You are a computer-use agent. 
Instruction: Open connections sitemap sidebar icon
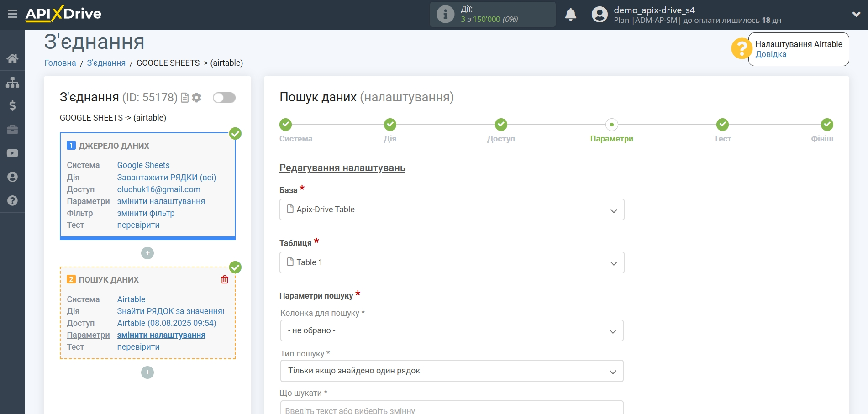pyautogui.click(x=12, y=82)
